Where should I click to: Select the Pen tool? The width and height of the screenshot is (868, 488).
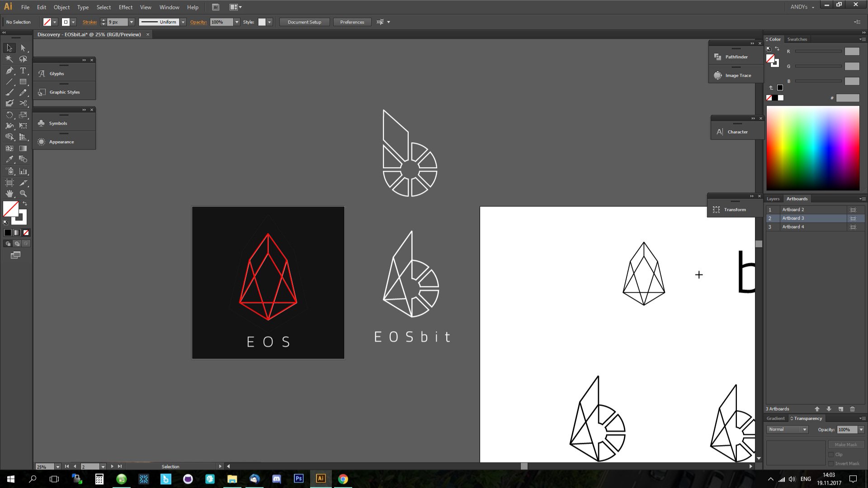point(9,70)
